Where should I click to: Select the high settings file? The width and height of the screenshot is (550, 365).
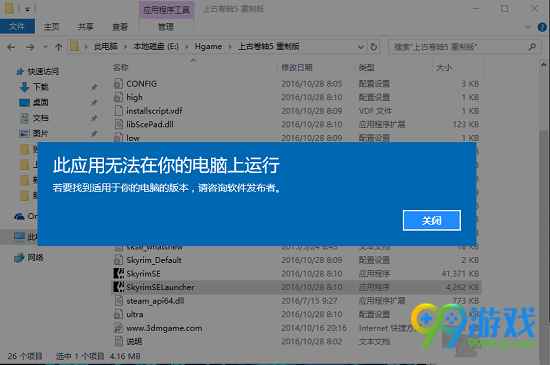click(134, 97)
